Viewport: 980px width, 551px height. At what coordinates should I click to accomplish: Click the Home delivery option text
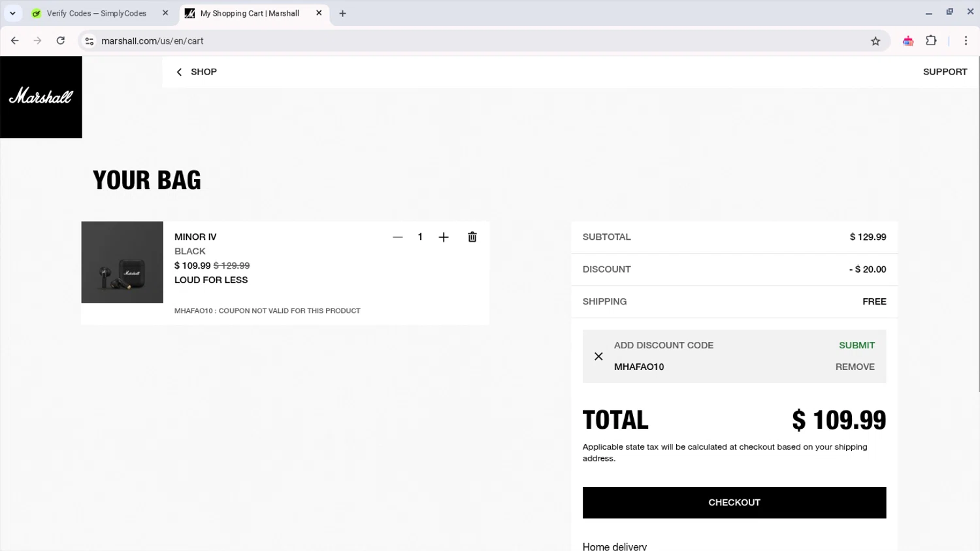pyautogui.click(x=614, y=546)
